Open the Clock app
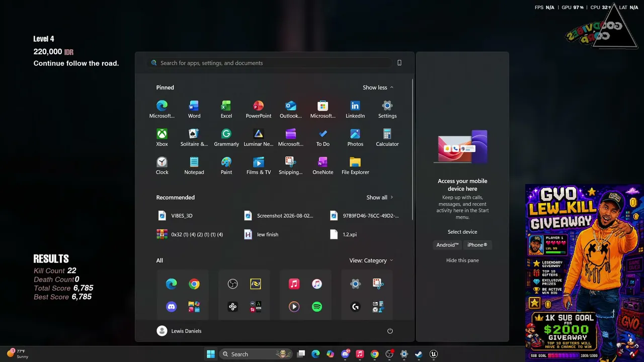Viewport: 644px width, 362px height. pyautogui.click(x=162, y=165)
